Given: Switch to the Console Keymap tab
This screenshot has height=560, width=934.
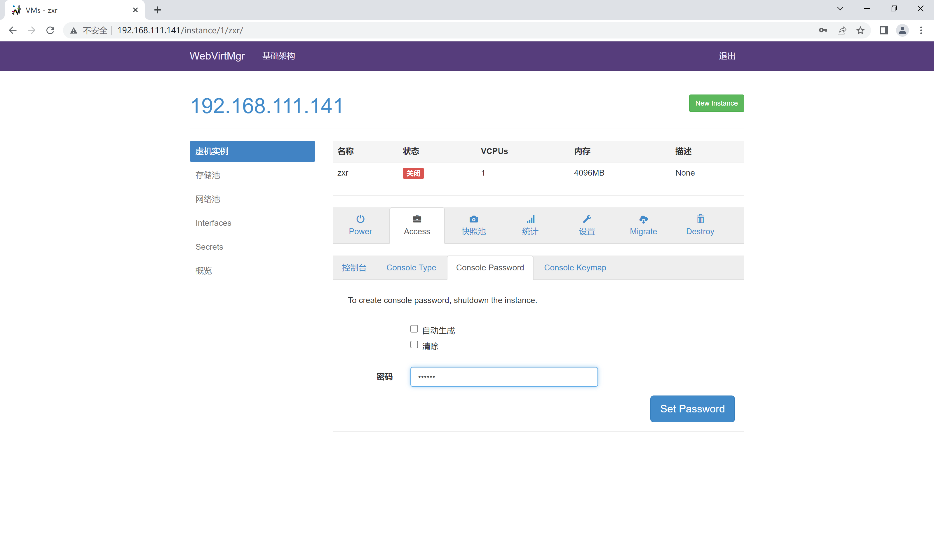Looking at the screenshot, I should point(575,267).
